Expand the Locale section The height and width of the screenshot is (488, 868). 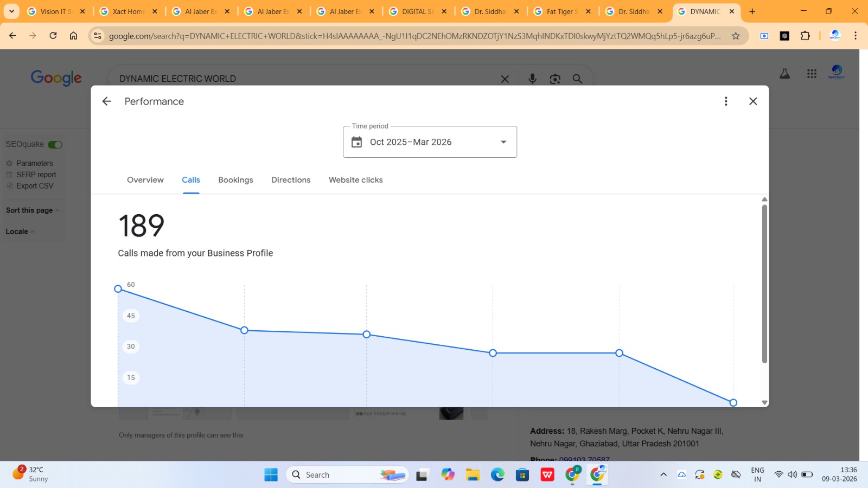click(x=20, y=232)
